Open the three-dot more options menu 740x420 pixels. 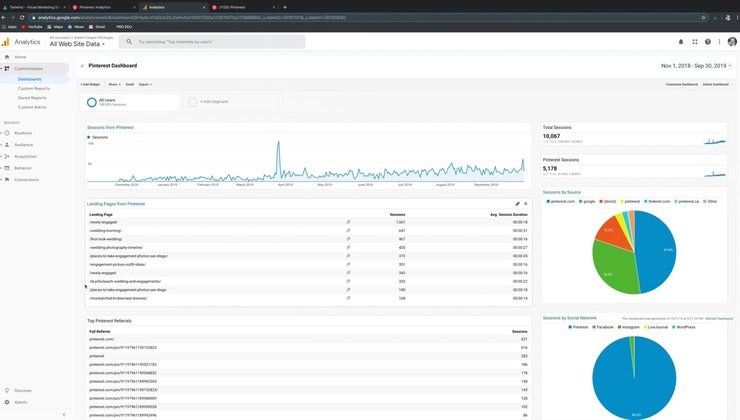click(x=719, y=42)
